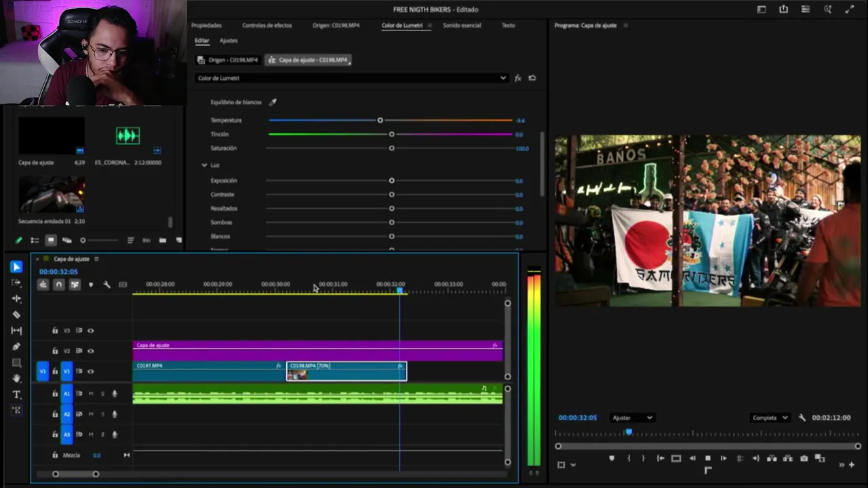Click the Step Back one frame button
Image resolution: width=868 pixels, height=488 pixels.
click(x=692, y=458)
